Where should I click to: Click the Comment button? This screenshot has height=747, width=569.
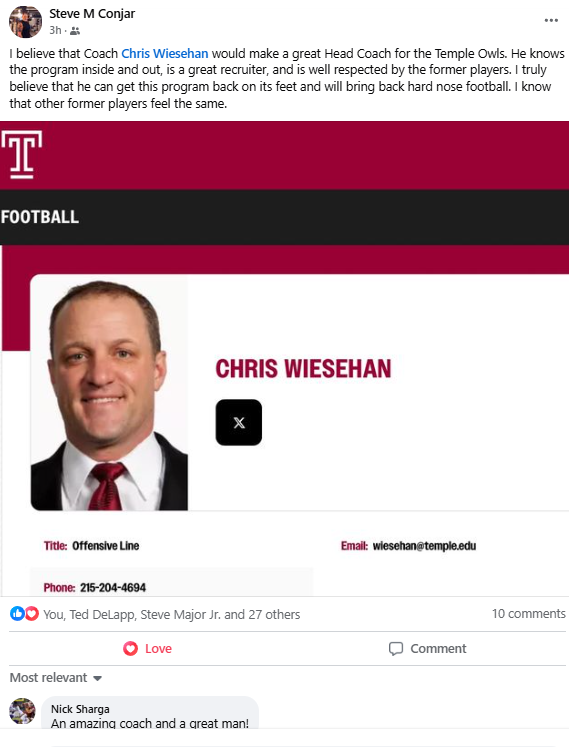[x=427, y=648]
